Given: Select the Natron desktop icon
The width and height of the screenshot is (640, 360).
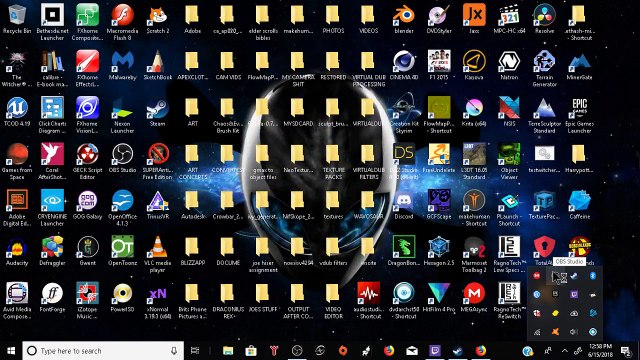Looking at the screenshot, I should click(509, 65).
